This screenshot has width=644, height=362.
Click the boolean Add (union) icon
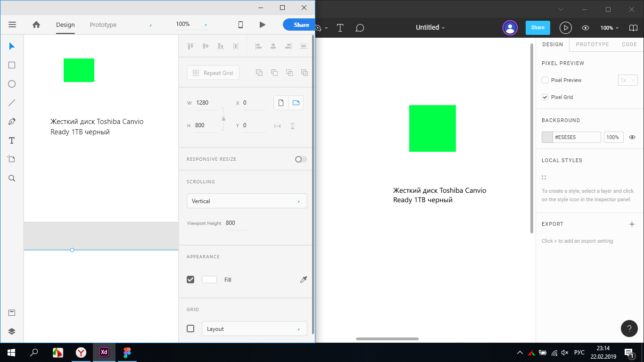click(259, 73)
